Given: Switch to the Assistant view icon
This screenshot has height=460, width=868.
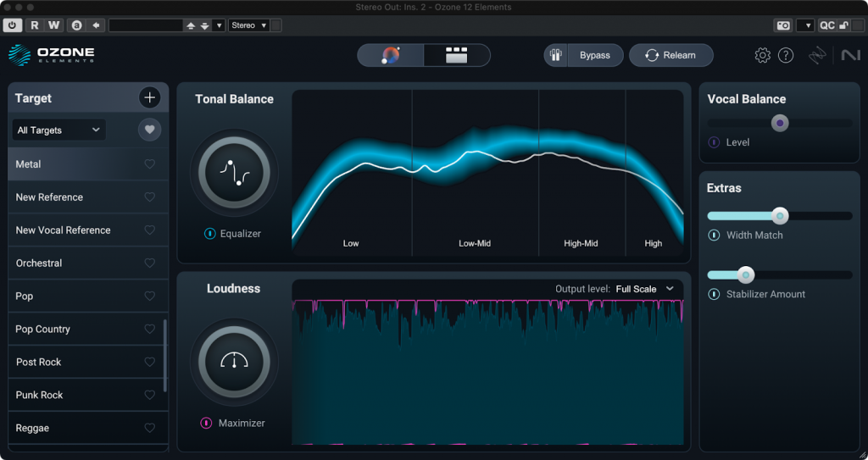Looking at the screenshot, I should [391, 56].
